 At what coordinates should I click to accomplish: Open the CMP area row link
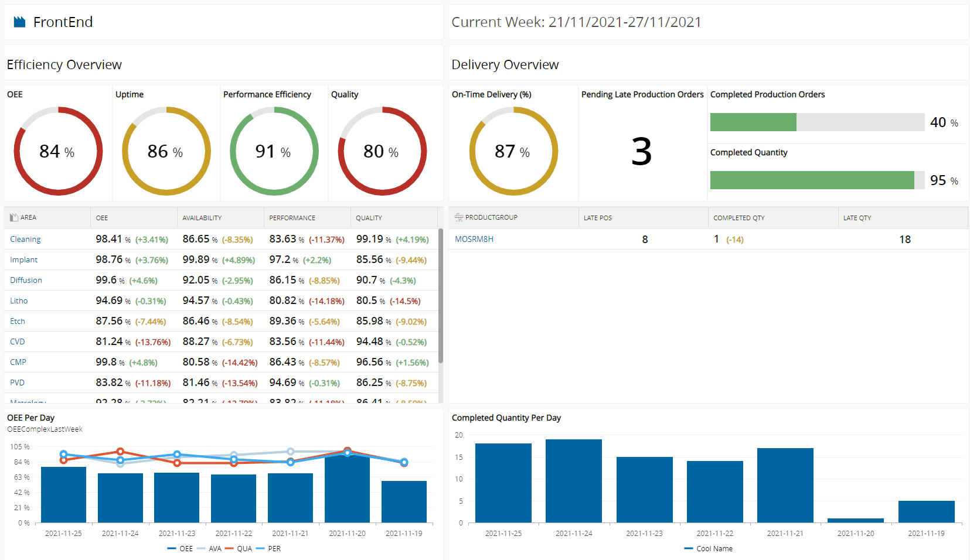18,363
